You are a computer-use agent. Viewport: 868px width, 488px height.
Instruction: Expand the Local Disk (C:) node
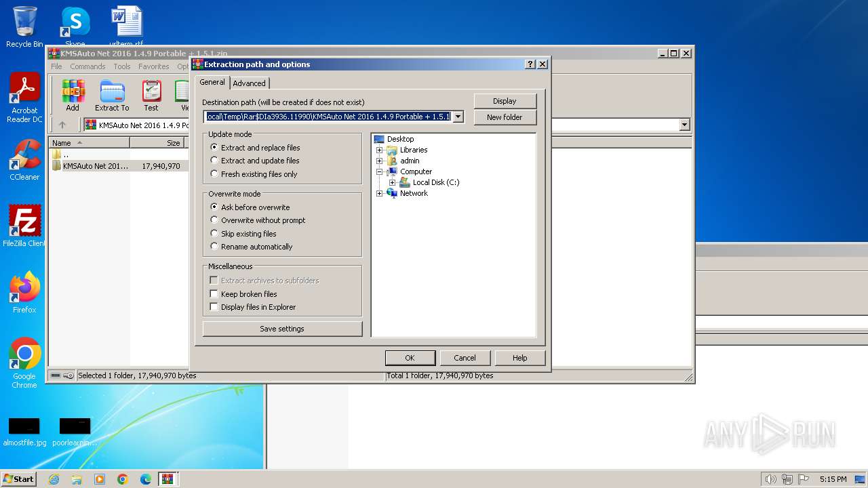coord(392,182)
